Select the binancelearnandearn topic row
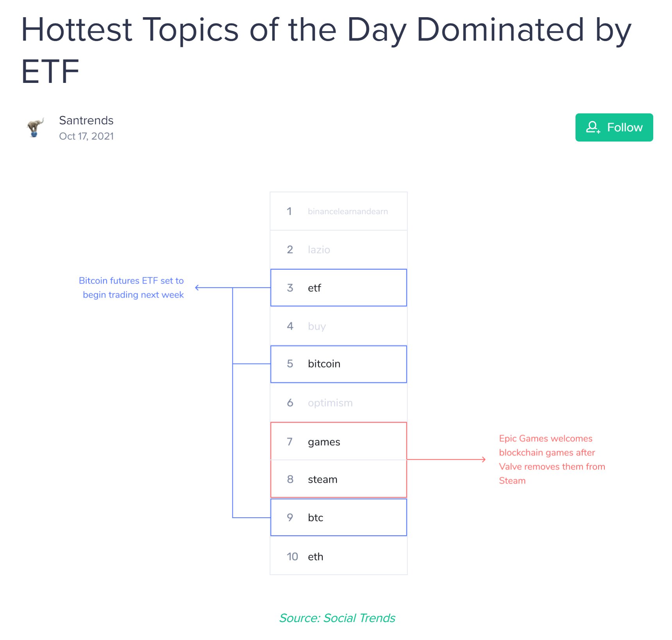The image size is (672, 640). pyautogui.click(x=339, y=211)
